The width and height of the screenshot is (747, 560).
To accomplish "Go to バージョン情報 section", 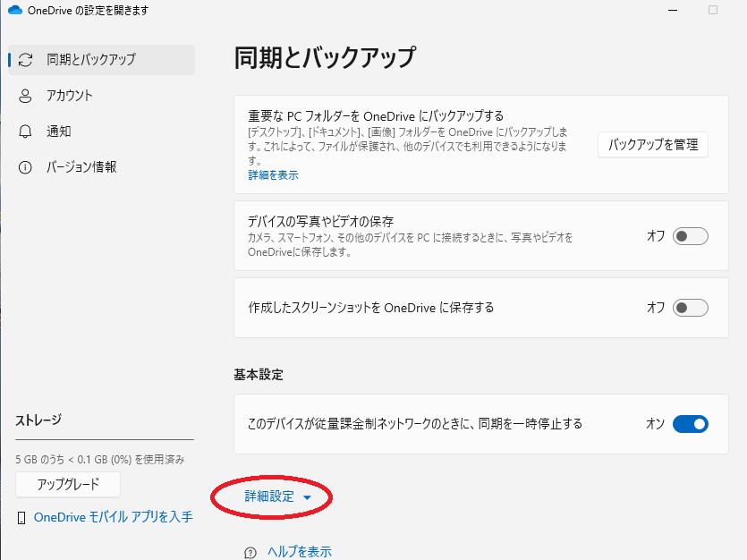I will pos(101,167).
